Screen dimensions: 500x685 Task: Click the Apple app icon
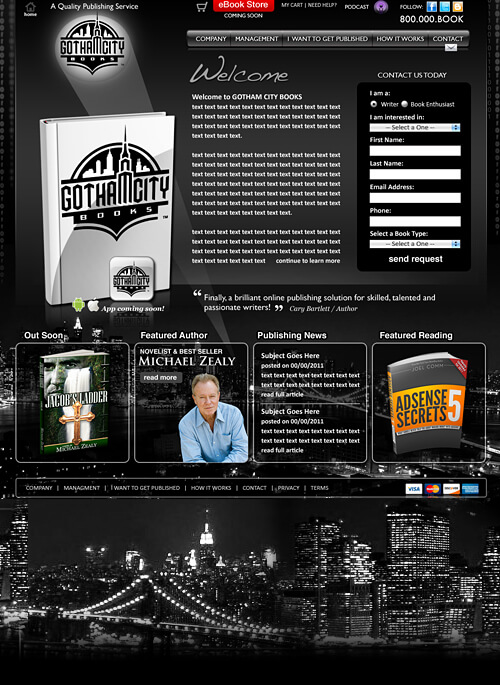click(x=93, y=305)
